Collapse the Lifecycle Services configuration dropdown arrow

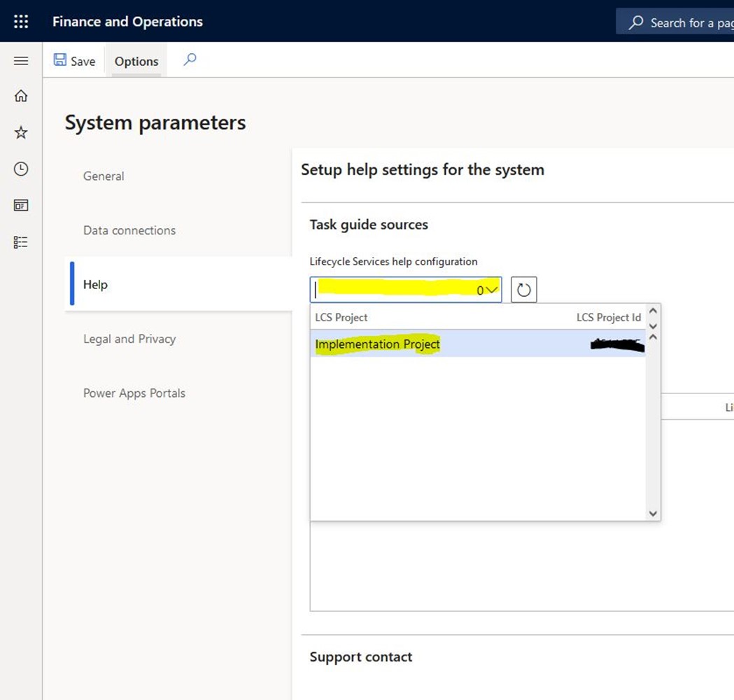(492, 289)
